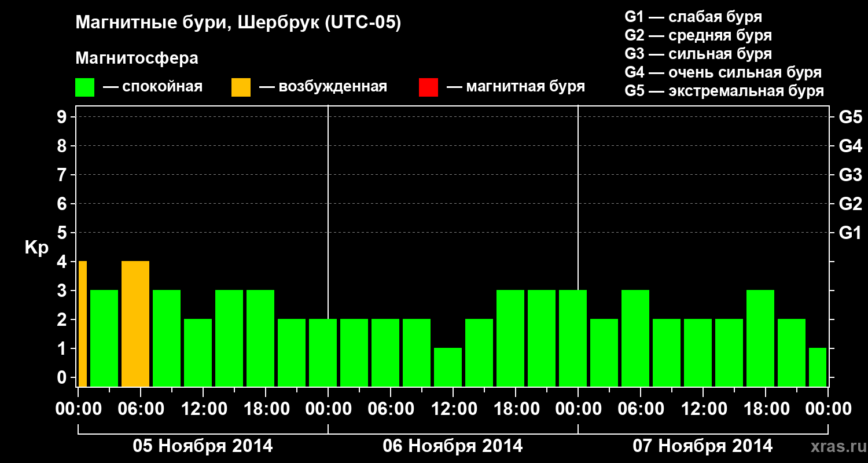868x463 pixels.
Task: Click the 'G4 — очень сильная буря' line
Action: point(723,72)
